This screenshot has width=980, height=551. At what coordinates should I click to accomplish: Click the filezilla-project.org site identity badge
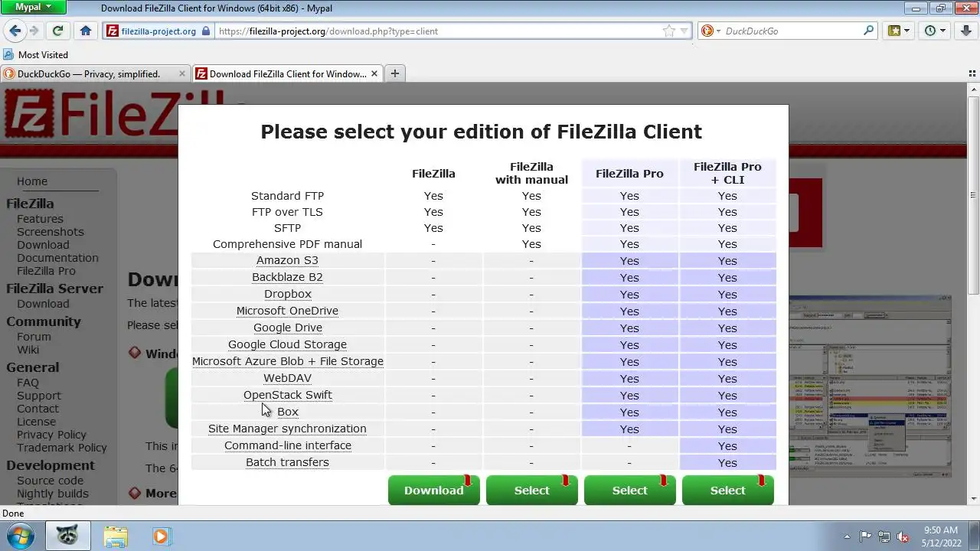pos(158,31)
